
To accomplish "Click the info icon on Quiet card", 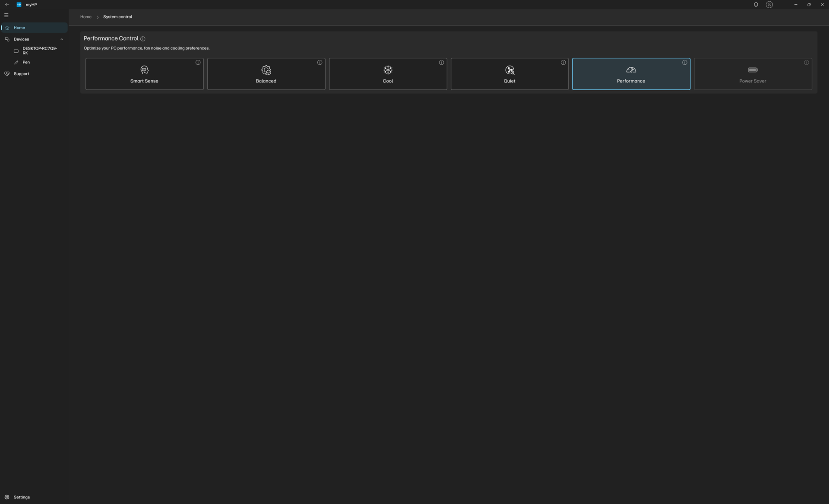I will [563, 63].
